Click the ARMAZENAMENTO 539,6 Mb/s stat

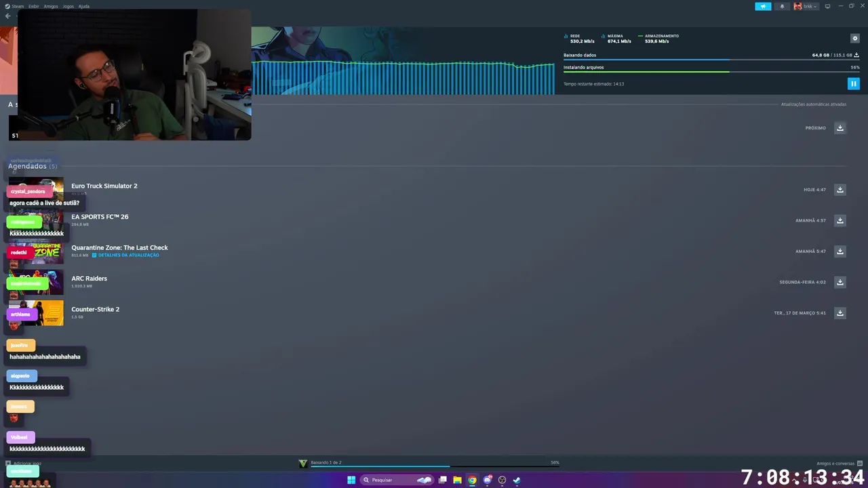(x=658, y=39)
